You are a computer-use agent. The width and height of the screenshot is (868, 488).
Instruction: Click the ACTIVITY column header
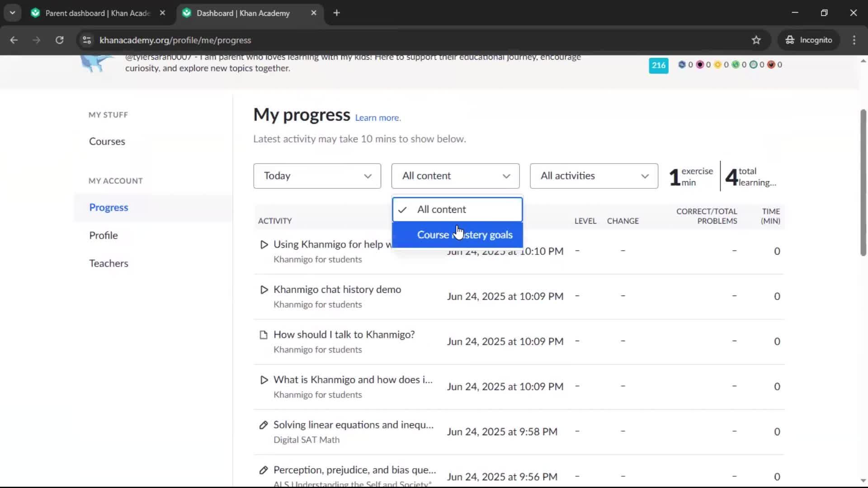(x=275, y=221)
